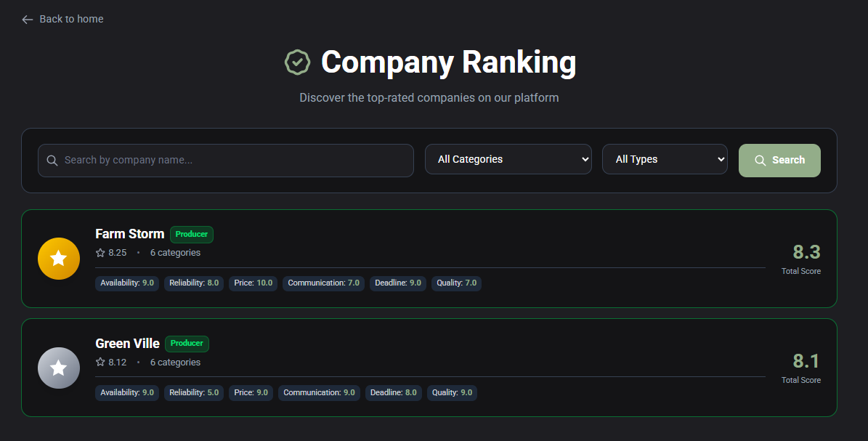The width and height of the screenshot is (868, 441).
Task: Click the star rating icon beside 8.25
Action: tap(100, 252)
